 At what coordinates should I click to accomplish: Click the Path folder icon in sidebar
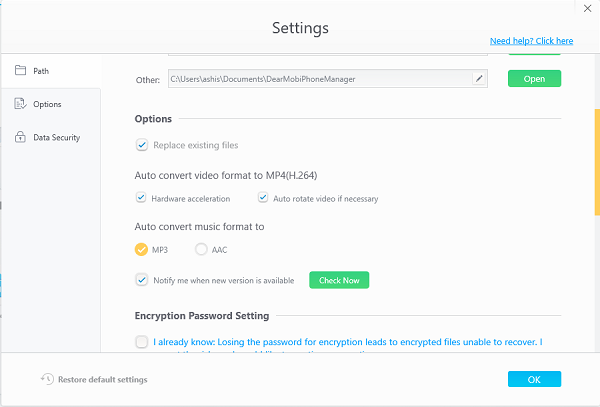coord(20,70)
